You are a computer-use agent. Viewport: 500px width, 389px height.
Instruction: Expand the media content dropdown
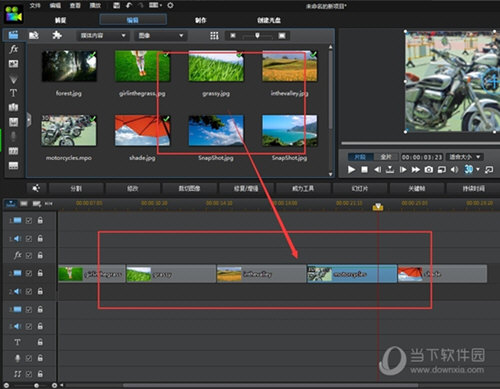tap(102, 35)
